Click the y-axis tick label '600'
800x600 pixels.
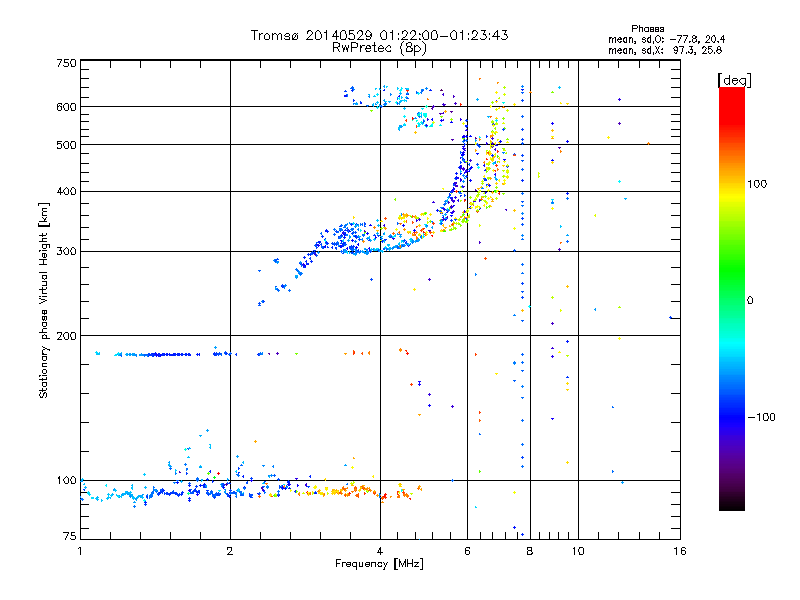[x=66, y=107]
